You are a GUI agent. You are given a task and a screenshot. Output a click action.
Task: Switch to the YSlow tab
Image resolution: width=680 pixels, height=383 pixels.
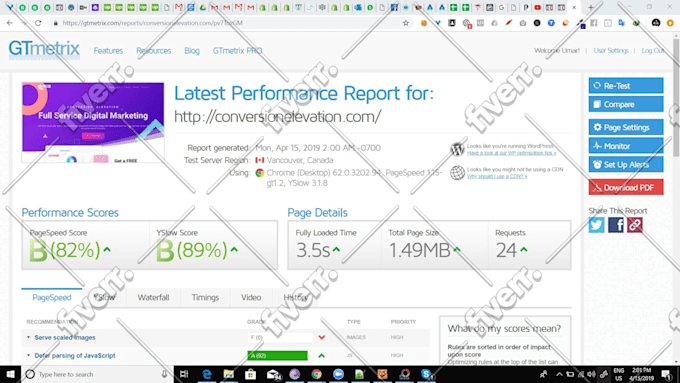pos(105,298)
